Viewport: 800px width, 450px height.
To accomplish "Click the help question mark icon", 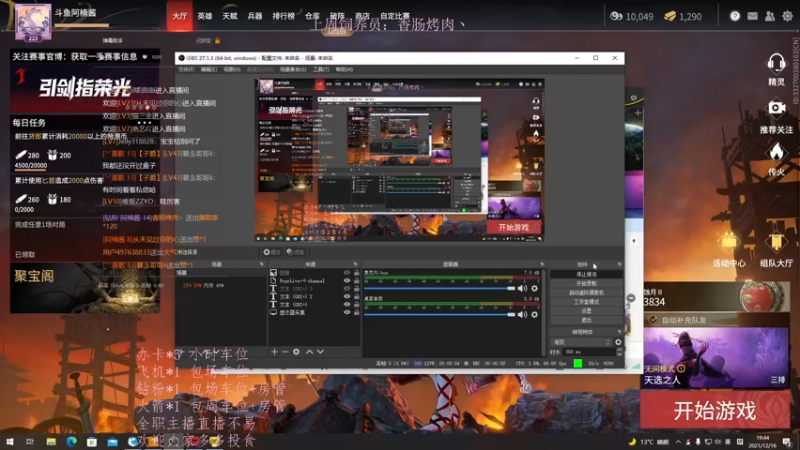I will 735,16.
